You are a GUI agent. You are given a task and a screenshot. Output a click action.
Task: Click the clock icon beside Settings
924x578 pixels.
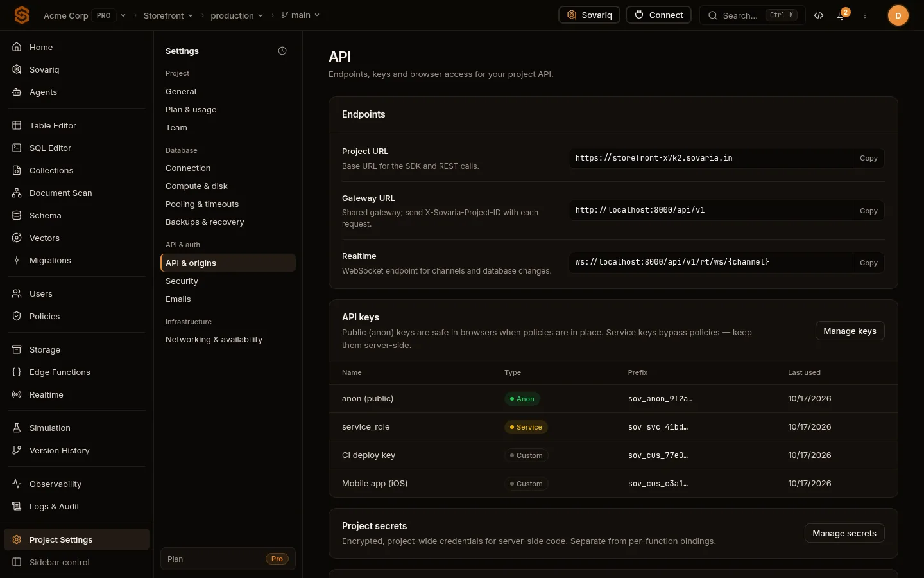(282, 51)
